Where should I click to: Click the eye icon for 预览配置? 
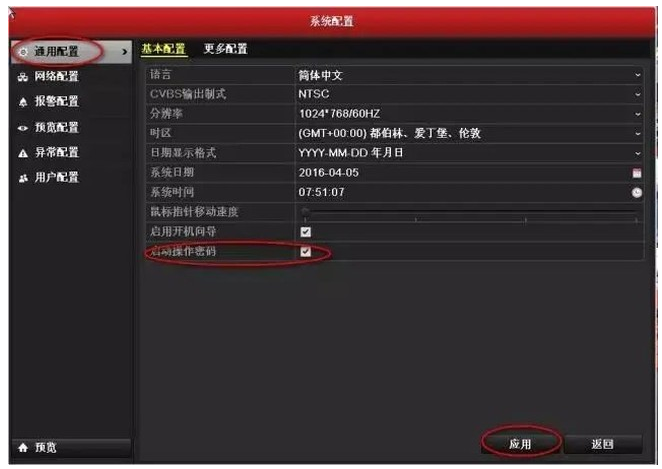pos(23,127)
